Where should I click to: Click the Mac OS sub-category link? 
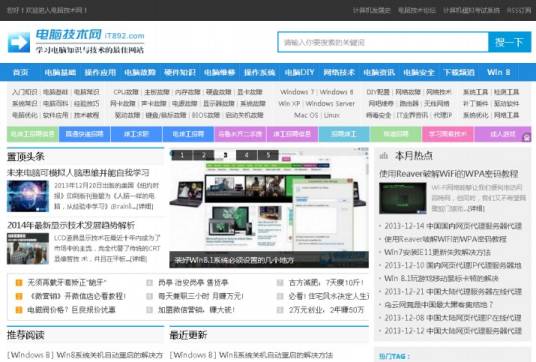(x=306, y=115)
